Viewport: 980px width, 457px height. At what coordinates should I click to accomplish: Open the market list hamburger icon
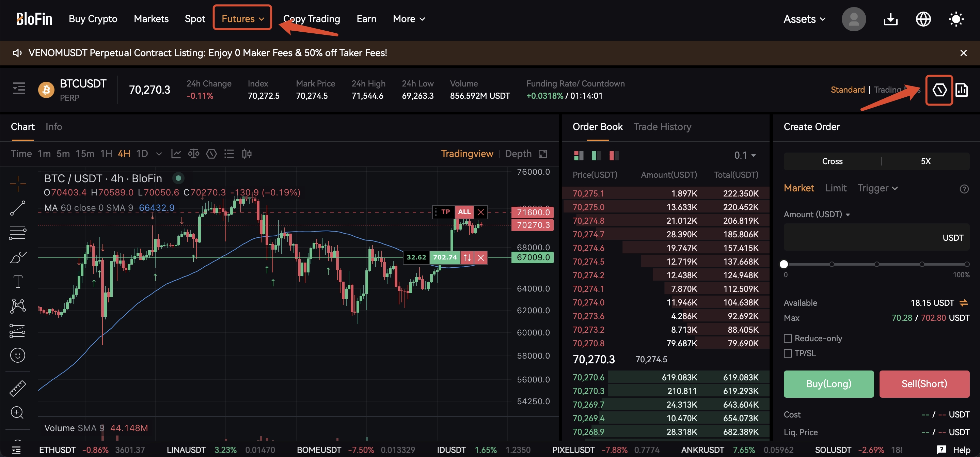tap(19, 89)
